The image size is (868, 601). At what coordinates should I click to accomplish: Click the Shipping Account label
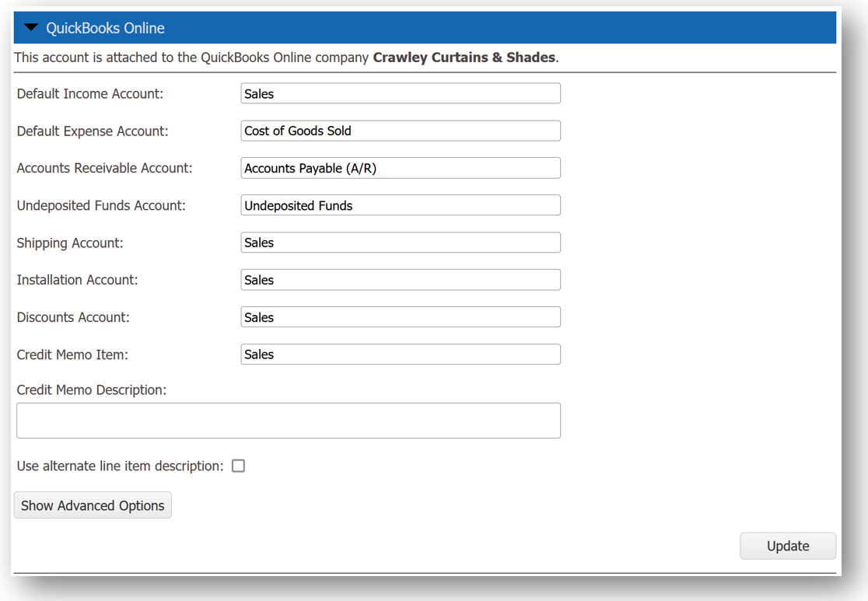click(70, 243)
